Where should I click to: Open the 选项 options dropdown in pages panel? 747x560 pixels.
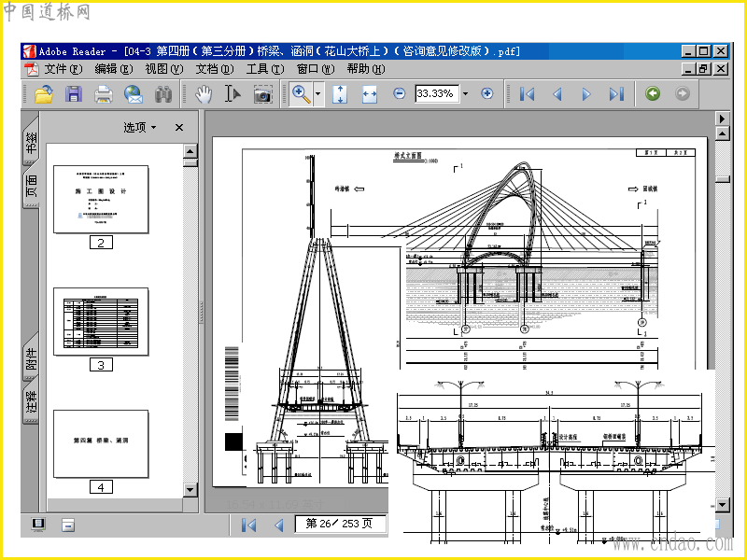pyautogui.click(x=140, y=127)
